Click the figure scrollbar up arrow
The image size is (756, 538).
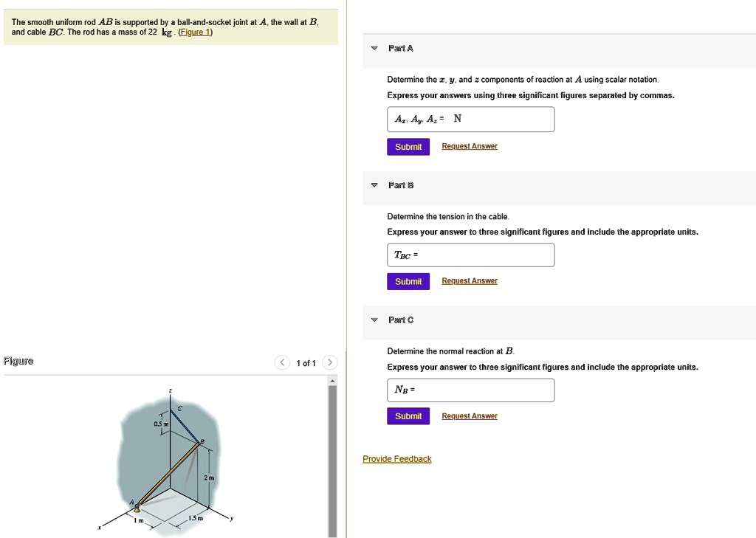(332, 381)
